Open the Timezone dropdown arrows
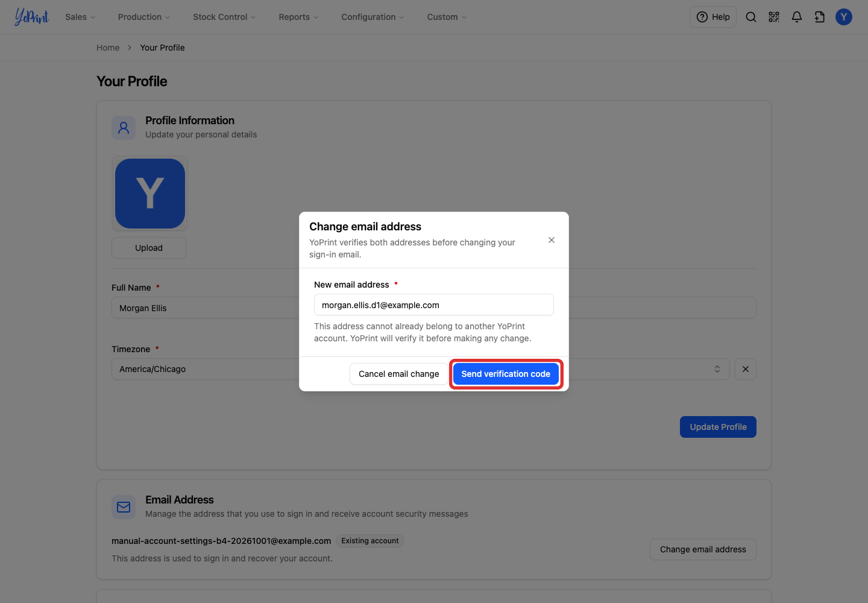Screen dimensions: 868x603 pyautogui.click(x=717, y=369)
